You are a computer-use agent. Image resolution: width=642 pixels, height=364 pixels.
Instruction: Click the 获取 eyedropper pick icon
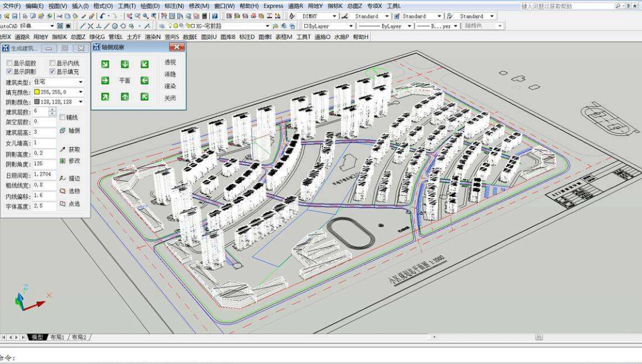63,150
